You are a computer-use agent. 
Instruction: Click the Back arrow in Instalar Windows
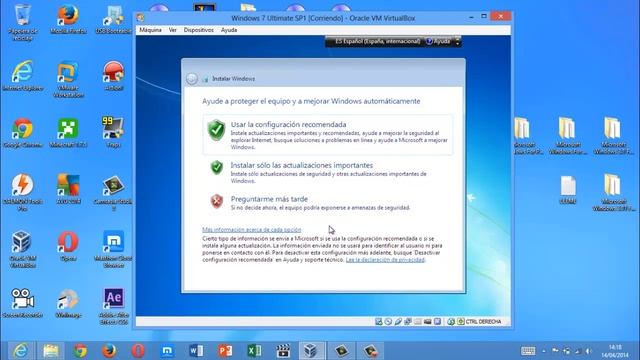[191, 79]
